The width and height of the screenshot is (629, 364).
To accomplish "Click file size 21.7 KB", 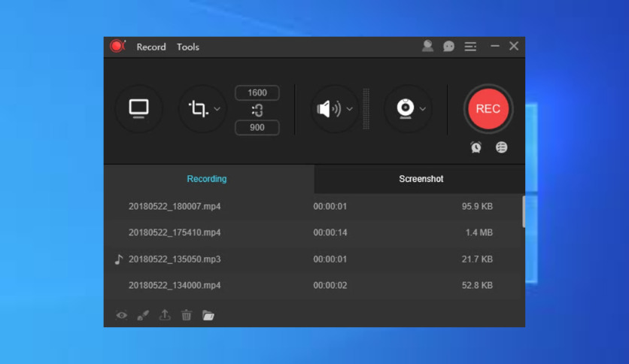I will tap(477, 259).
